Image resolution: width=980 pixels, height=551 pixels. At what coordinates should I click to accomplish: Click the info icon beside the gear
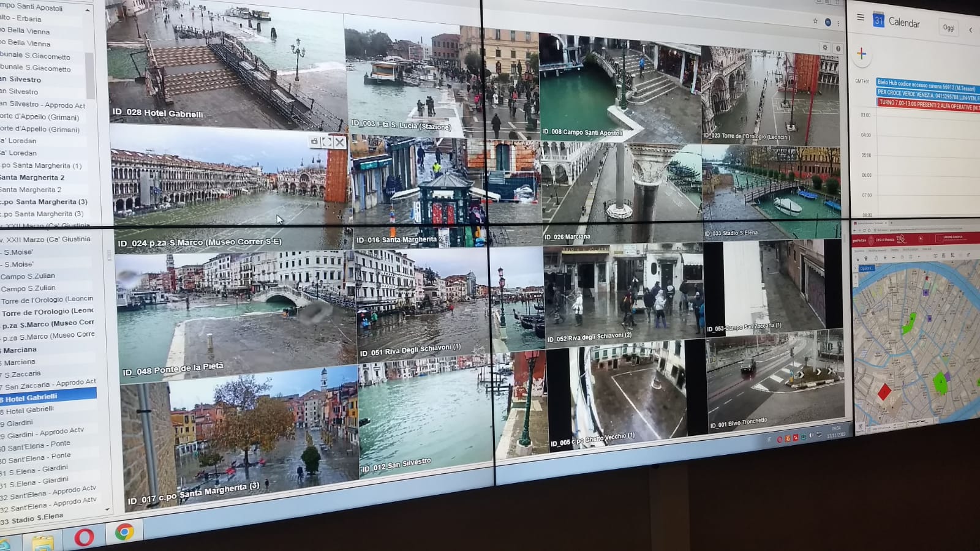(838, 48)
